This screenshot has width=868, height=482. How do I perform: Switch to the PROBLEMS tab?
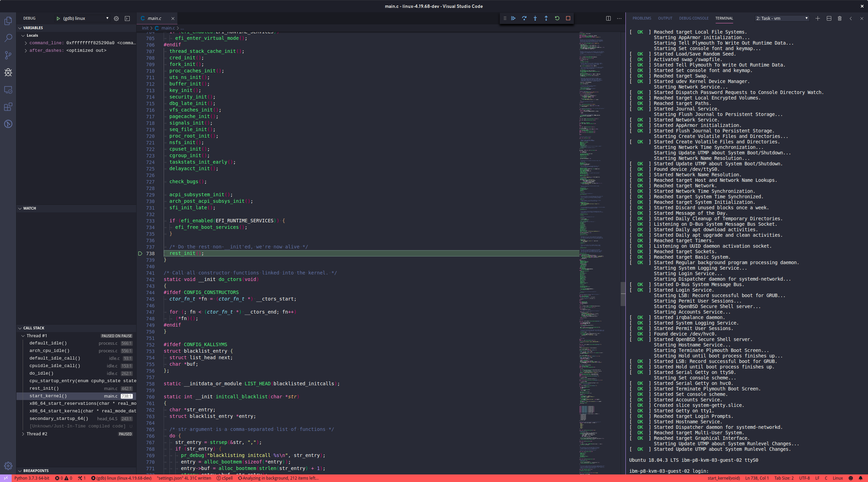(642, 19)
